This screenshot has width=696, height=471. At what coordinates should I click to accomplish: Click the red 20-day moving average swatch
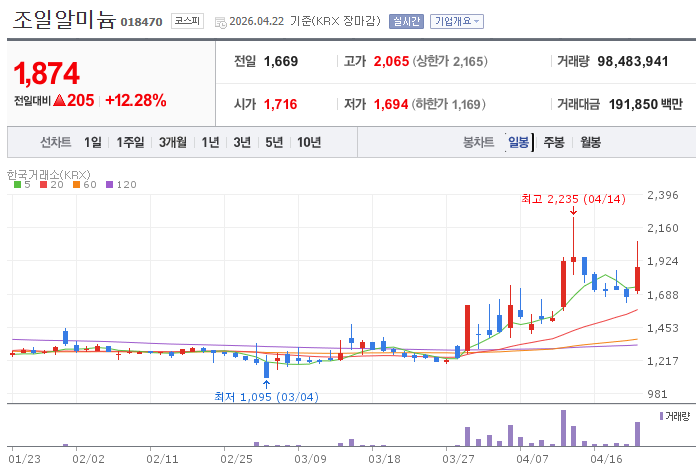(43, 185)
